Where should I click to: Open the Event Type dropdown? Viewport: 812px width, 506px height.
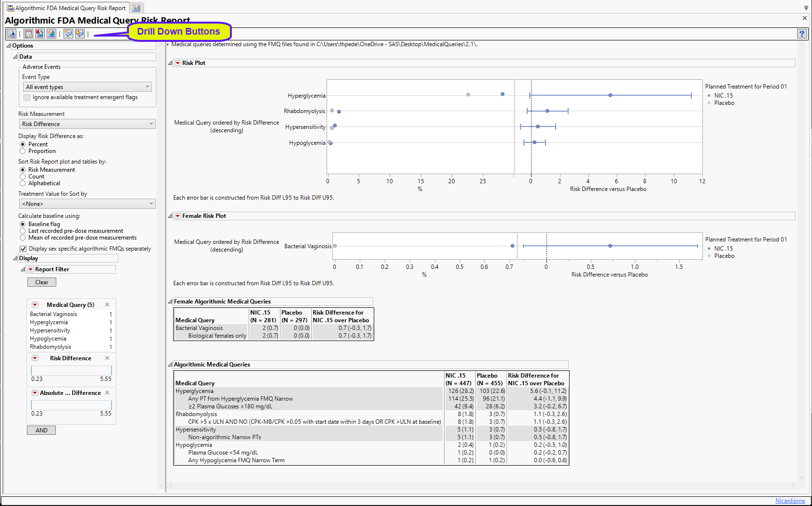pyautogui.click(x=87, y=87)
